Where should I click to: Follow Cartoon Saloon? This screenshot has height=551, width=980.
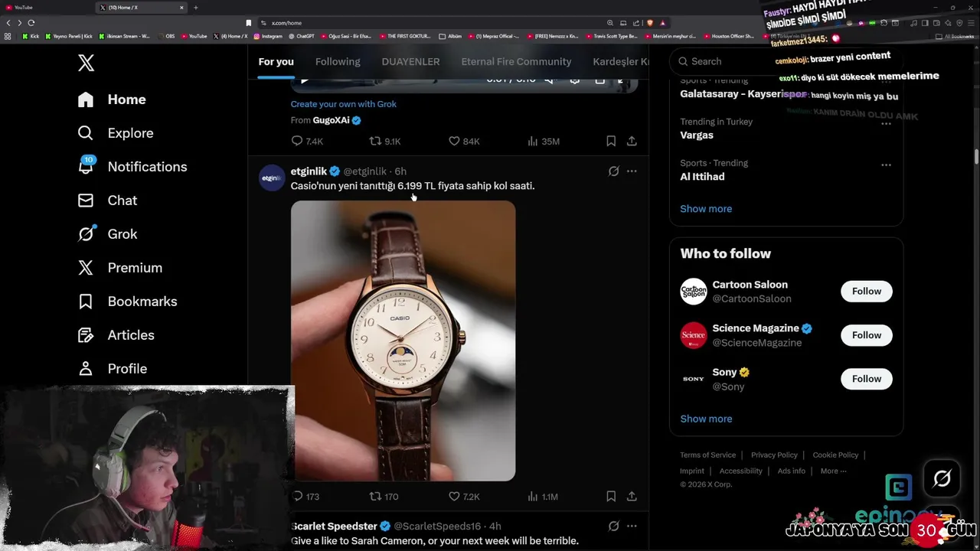pos(867,292)
